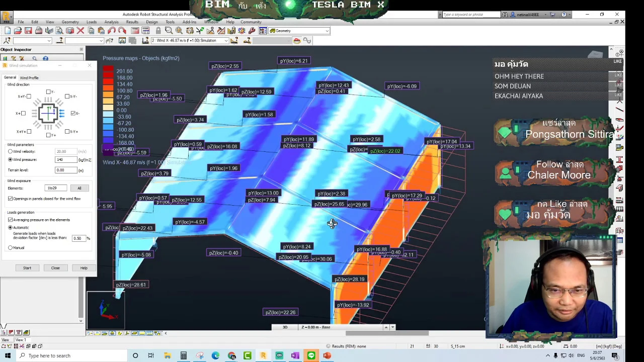644x362 pixels.
Task: Click Windows Start button
Action: tap(8, 355)
